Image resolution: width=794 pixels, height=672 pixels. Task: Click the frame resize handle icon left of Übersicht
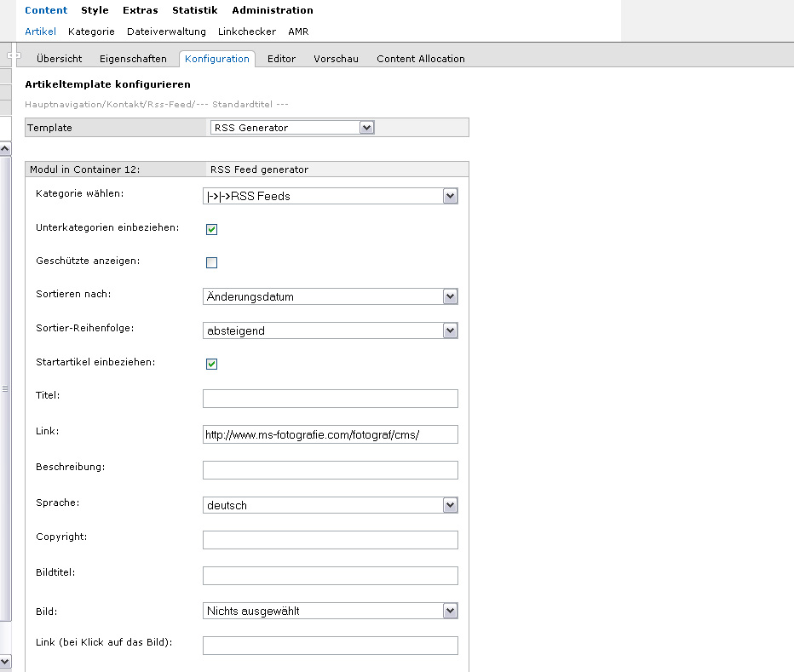coord(14,55)
